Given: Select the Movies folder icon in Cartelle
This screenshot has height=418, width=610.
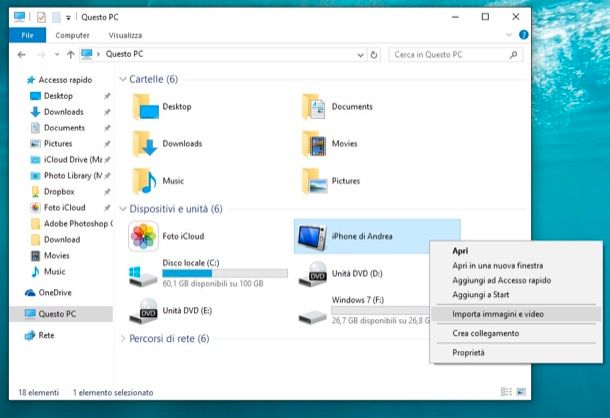Looking at the screenshot, I should [x=314, y=144].
